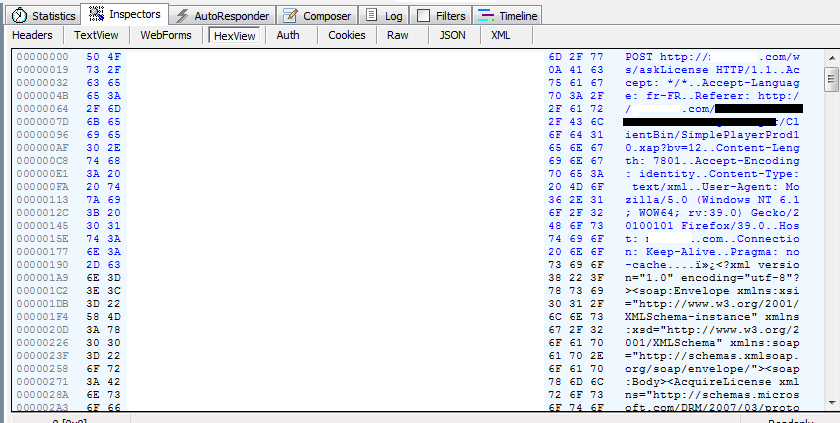The image size is (840, 423).
Task: Click the 'n: Keep-Alive..Pragma: no' text
Action: [x=712, y=252]
